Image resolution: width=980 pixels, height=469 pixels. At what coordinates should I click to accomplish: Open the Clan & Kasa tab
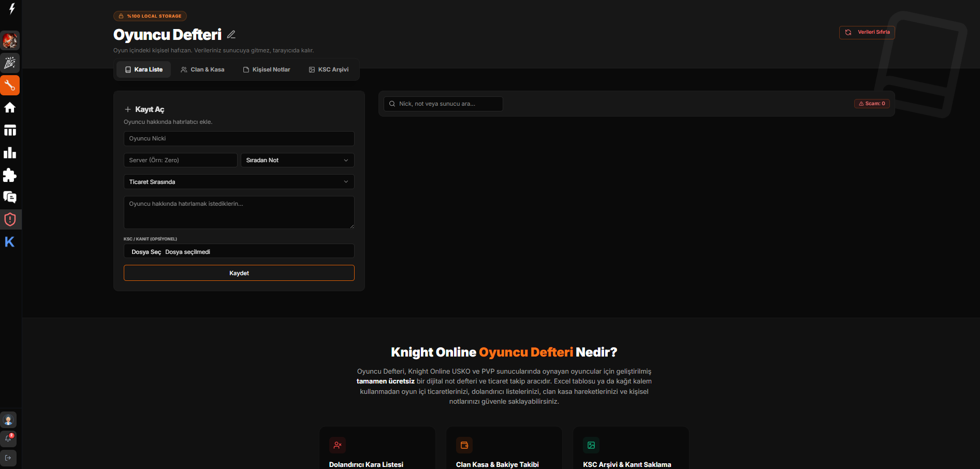click(x=202, y=69)
